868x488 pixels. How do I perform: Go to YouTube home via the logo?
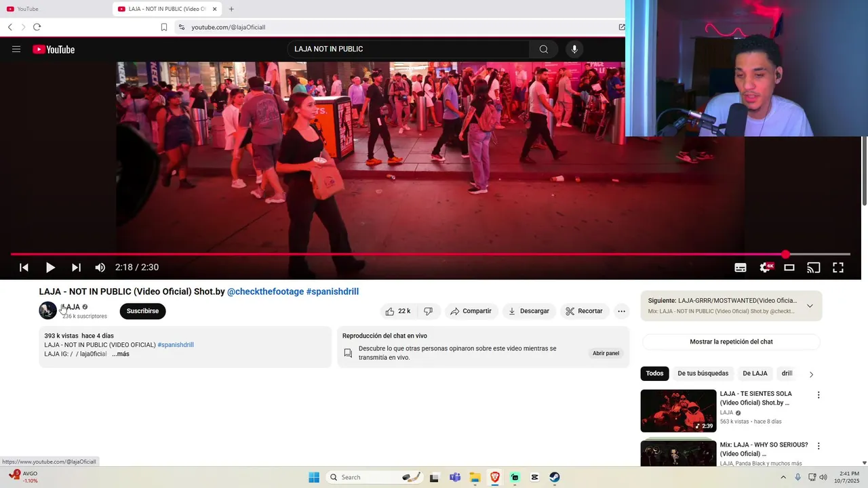54,49
